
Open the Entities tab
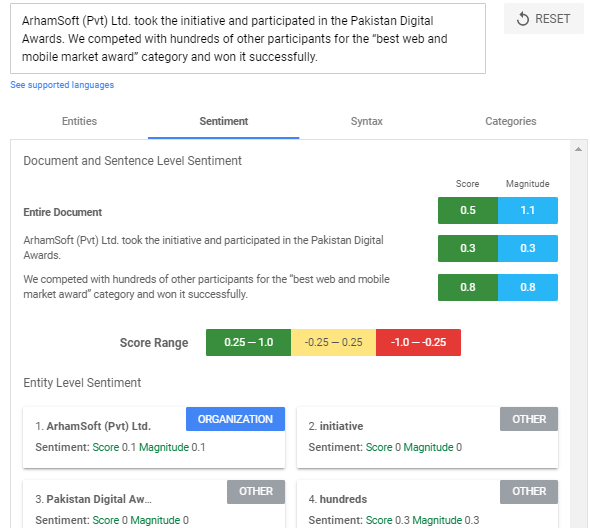[79, 121]
